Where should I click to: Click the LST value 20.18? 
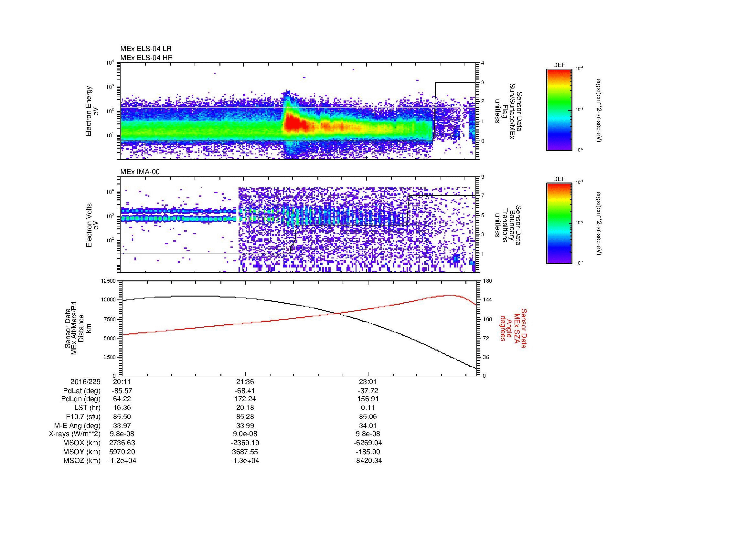coord(245,408)
